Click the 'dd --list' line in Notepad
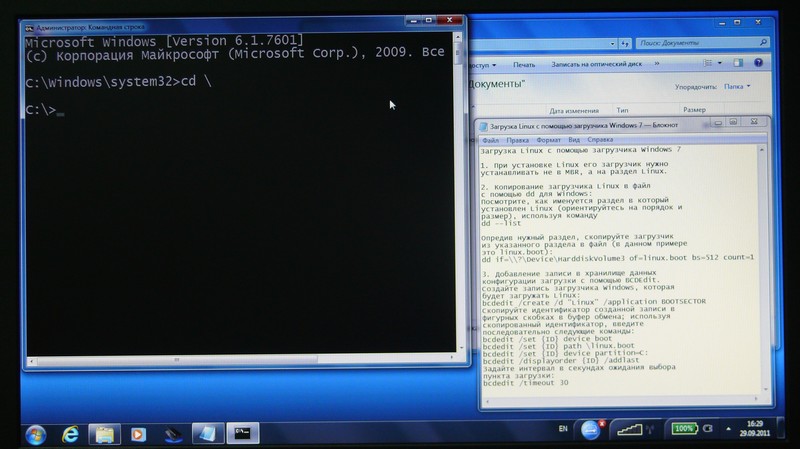The height and width of the screenshot is (449, 800). pos(501,223)
